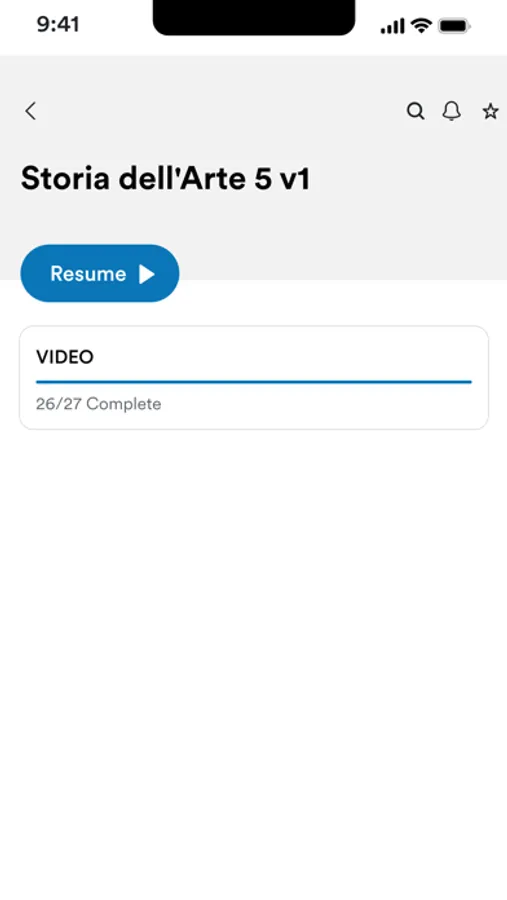Tap the Wi-Fi status icon
The width and height of the screenshot is (507, 900).
[x=421, y=26]
